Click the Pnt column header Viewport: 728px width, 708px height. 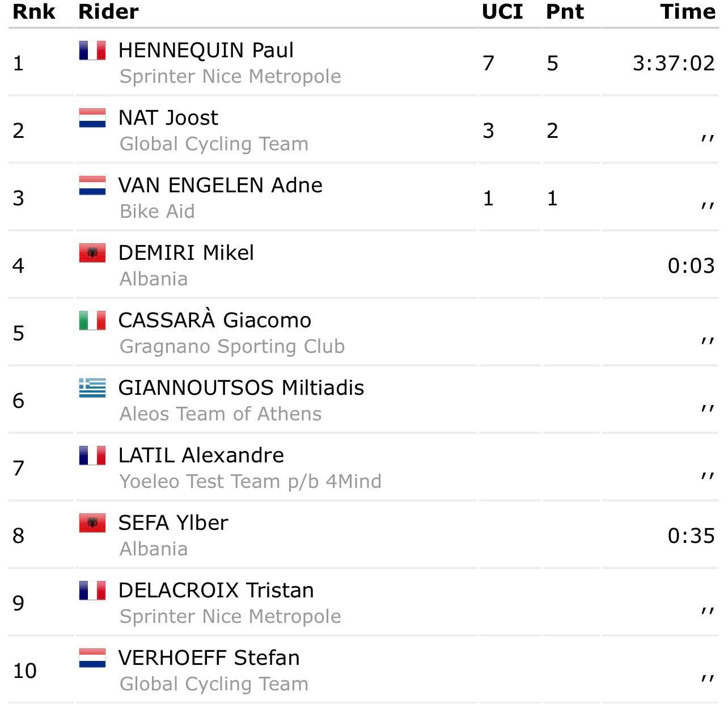pyautogui.click(x=565, y=11)
